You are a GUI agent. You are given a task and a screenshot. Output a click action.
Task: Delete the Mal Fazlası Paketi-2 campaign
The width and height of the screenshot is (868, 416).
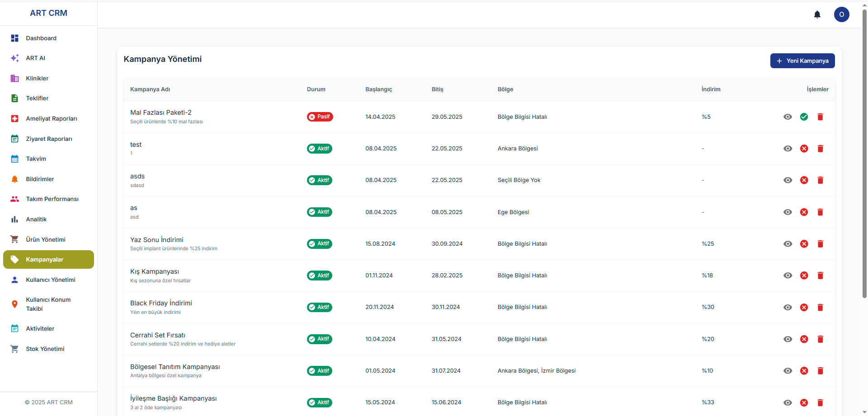[x=820, y=117]
